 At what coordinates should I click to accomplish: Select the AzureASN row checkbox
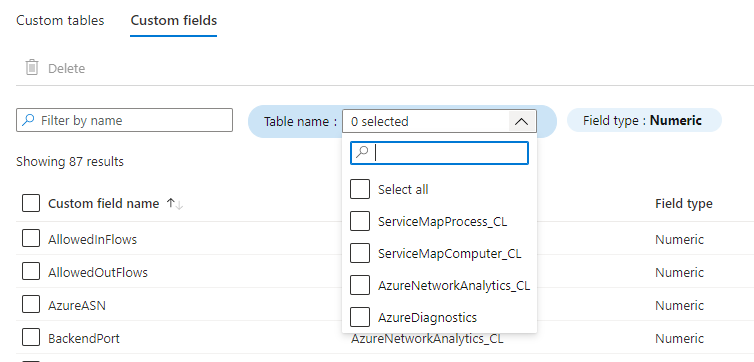31,304
